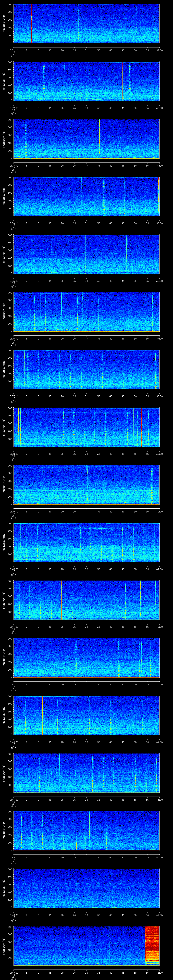Click the red line at 49s in the 0:38:00 panel
173x980 pixels.
click(133, 427)
